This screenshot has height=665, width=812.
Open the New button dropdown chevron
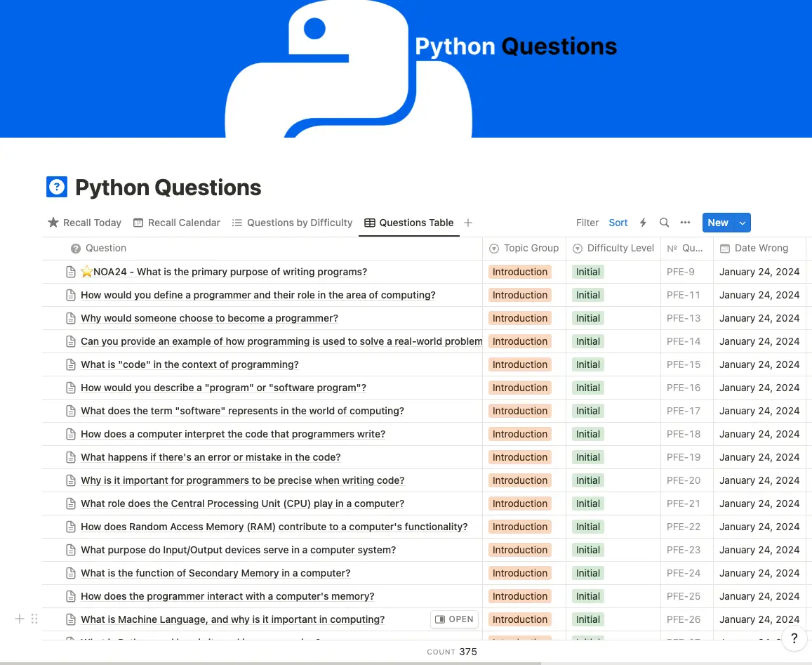click(742, 223)
